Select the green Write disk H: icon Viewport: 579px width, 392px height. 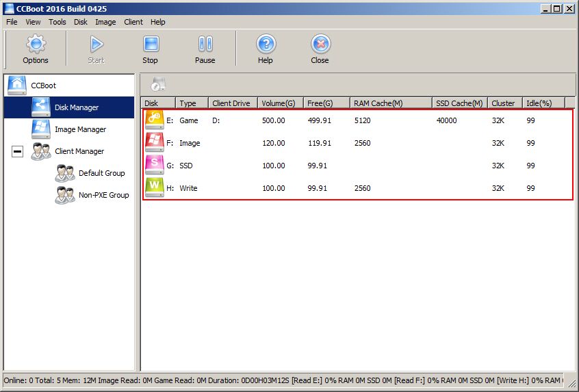pyautogui.click(x=155, y=187)
